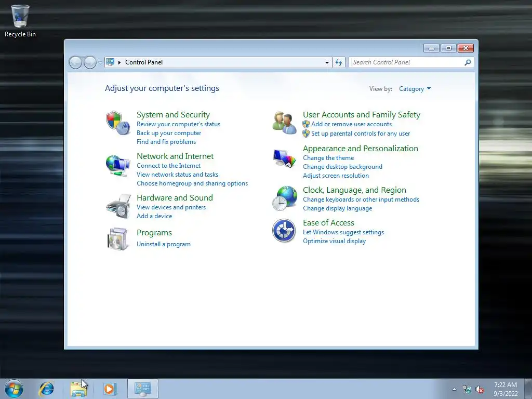
Task: Click Let Windows suggest settings
Action: point(343,232)
